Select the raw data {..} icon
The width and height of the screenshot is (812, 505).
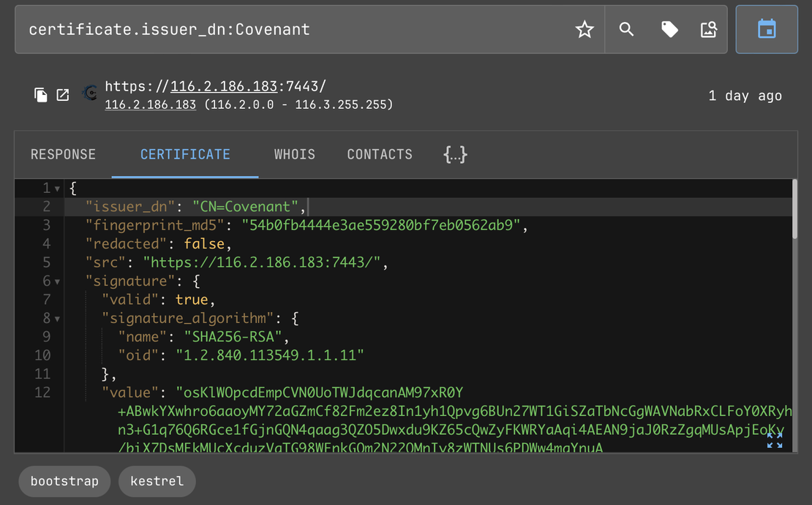pos(455,154)
